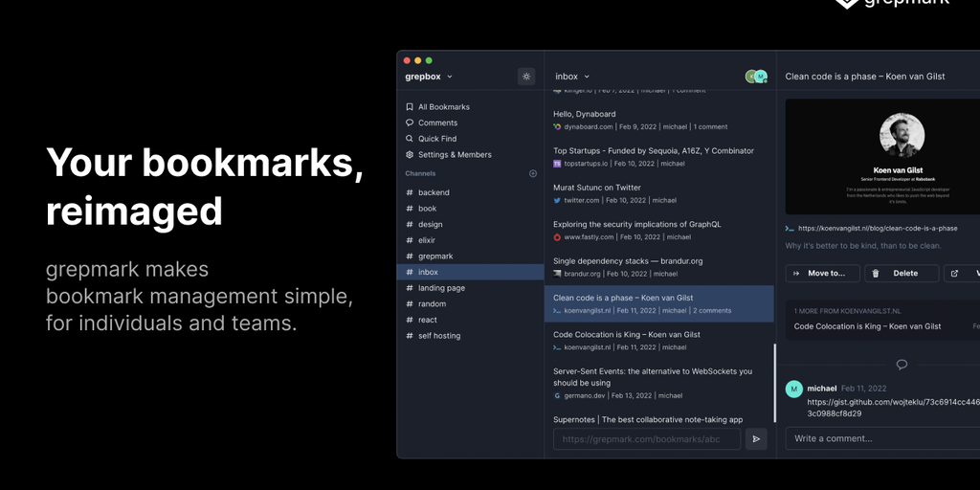Open related Code Colocation is King in detail panel

click(867, 326)
